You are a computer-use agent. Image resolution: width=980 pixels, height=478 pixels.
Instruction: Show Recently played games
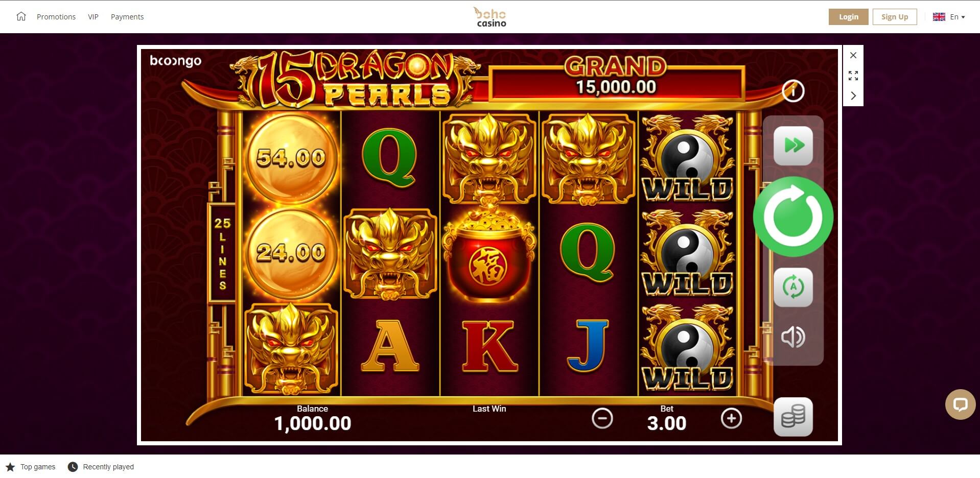[101, 467]
